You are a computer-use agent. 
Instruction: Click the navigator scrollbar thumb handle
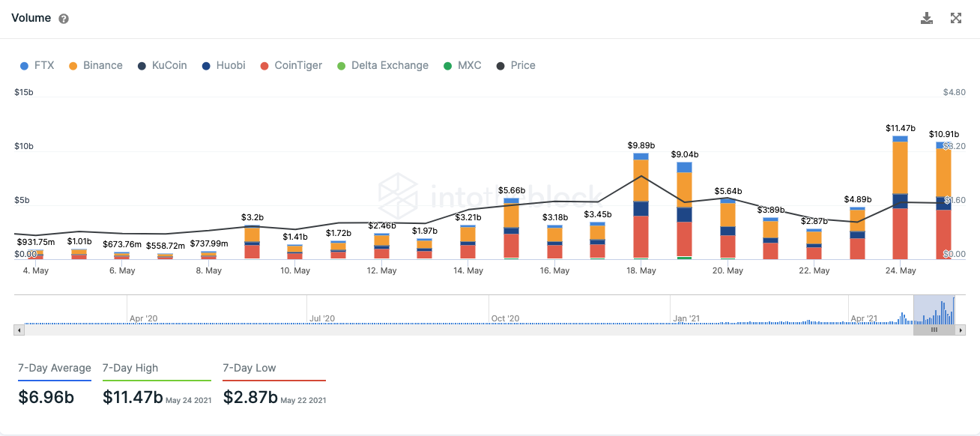coord(934,330)
